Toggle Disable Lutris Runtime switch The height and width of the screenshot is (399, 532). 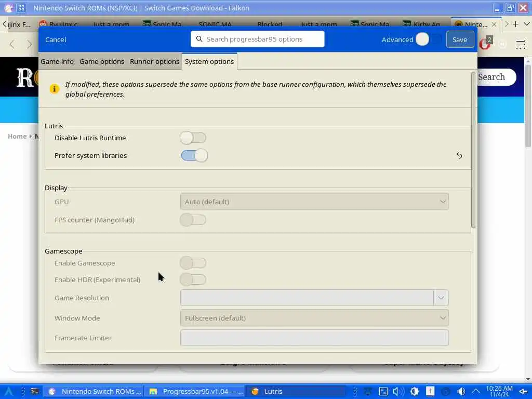(x=193, y=138)
